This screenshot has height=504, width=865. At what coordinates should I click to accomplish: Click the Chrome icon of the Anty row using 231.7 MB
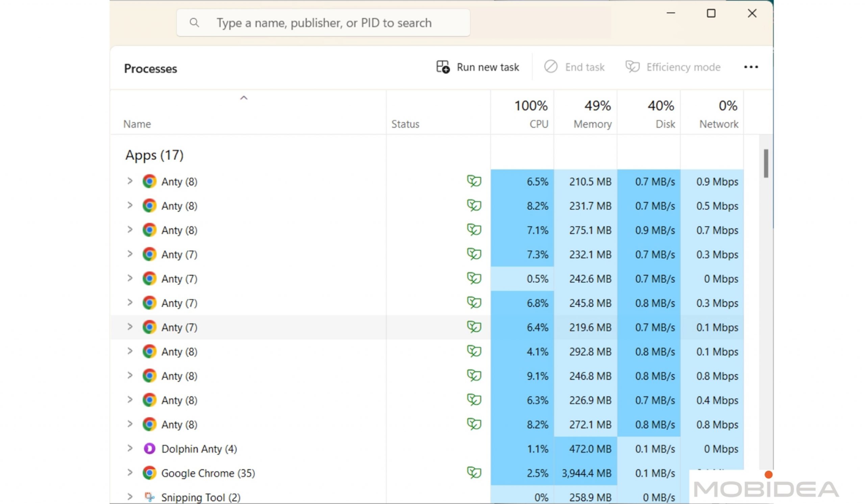(x=149, y=206)
